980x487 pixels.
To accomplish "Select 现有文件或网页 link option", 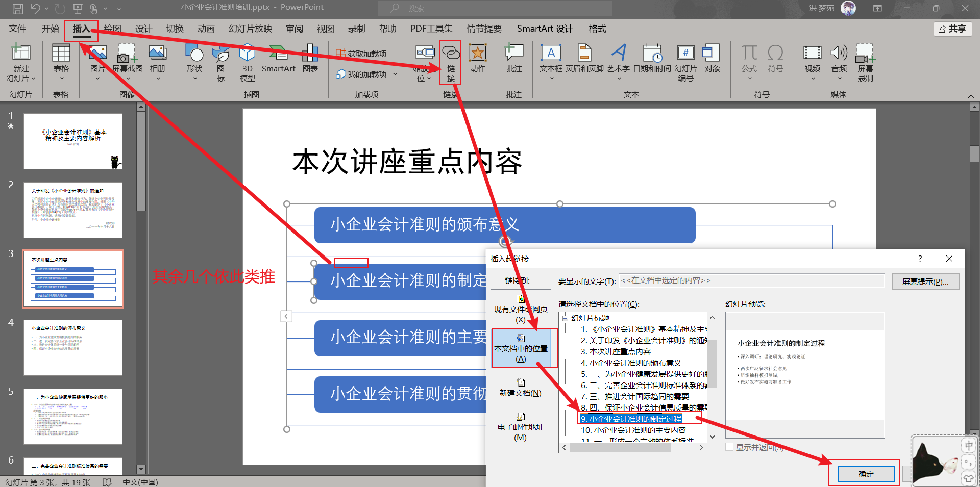I will (x=521, y=309).
